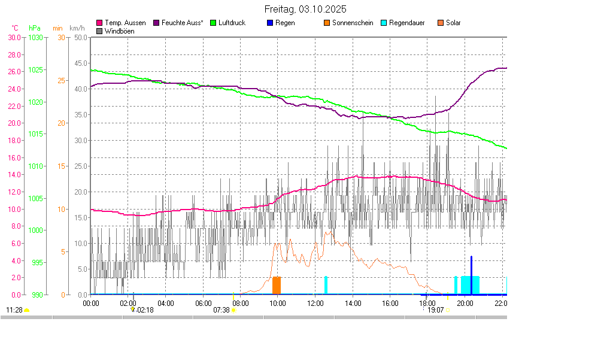Click the purple Feuchte Auss* legend square
Viewport: 613px width, 364px height.
point(157,23)
